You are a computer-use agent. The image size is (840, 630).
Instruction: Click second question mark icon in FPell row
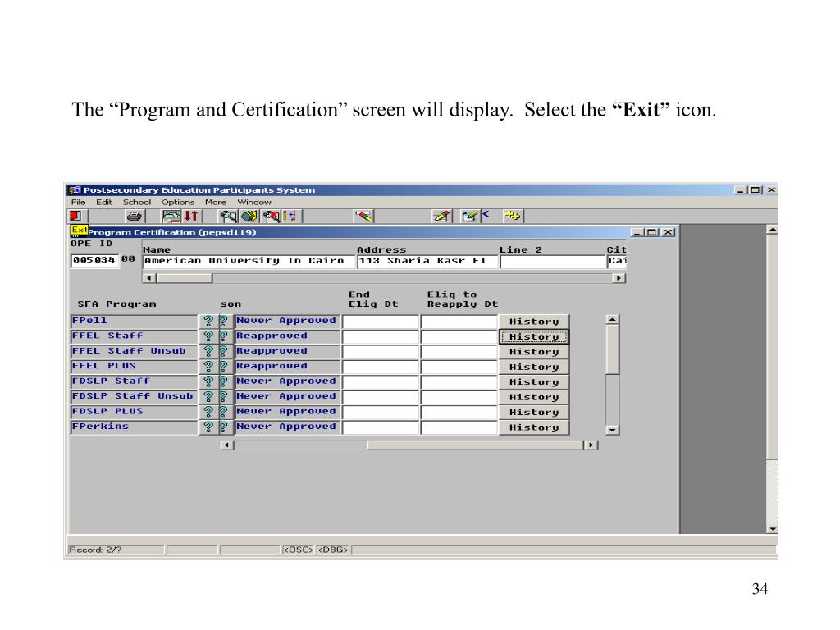223,321
